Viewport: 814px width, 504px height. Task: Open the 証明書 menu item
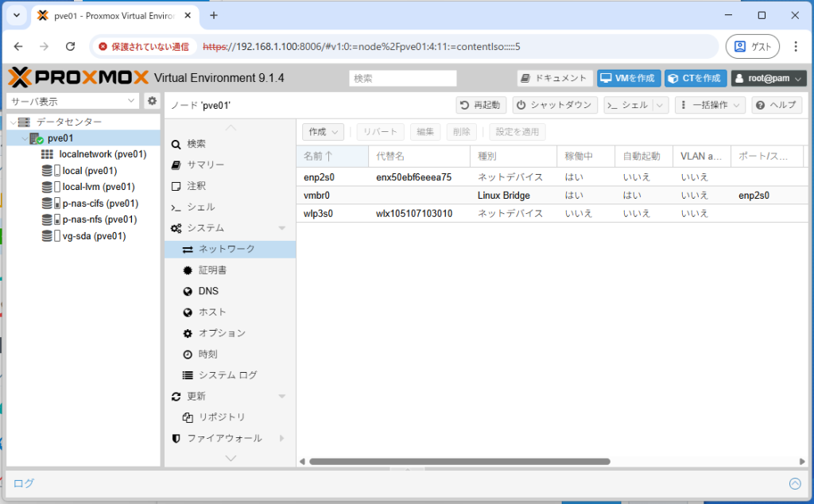point(212,270)
